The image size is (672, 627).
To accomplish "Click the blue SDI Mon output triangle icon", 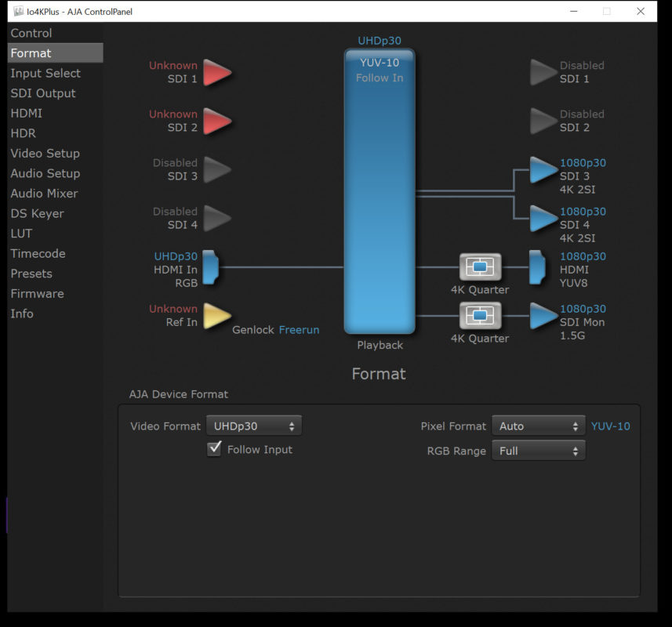I will [x=543, y=316].
